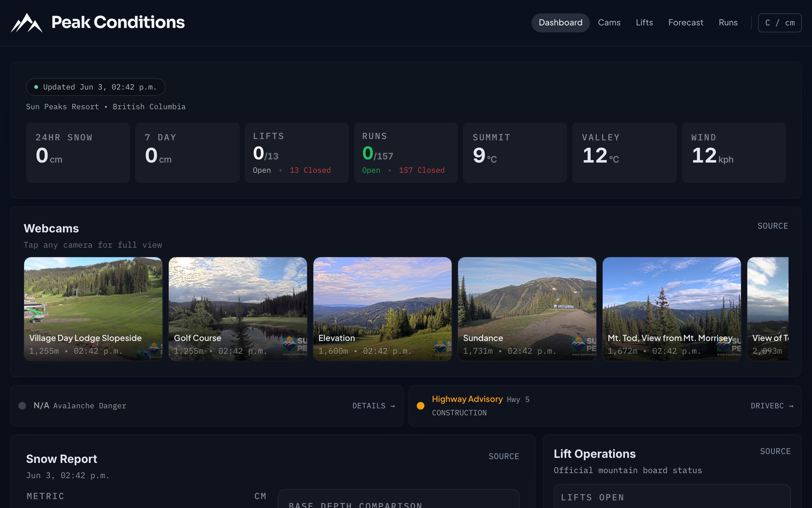Click the Official mountain board status text
Screen dimensions: 812x508
pos(628,470)
